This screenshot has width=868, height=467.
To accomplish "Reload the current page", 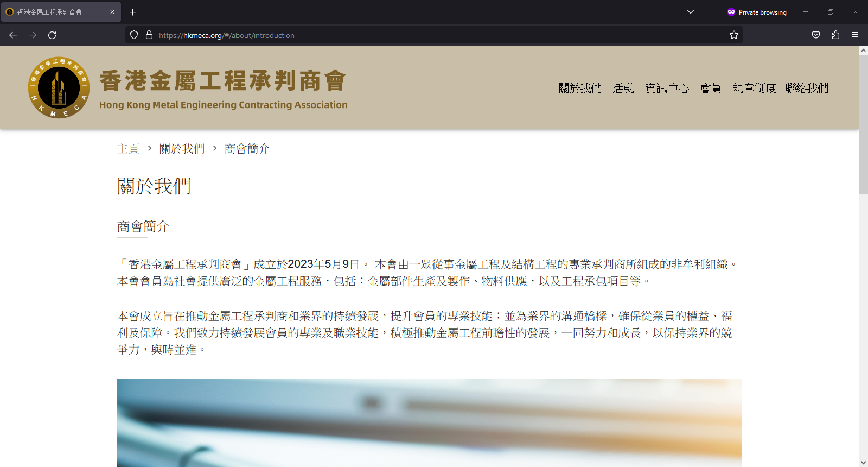I will [52, 35].
